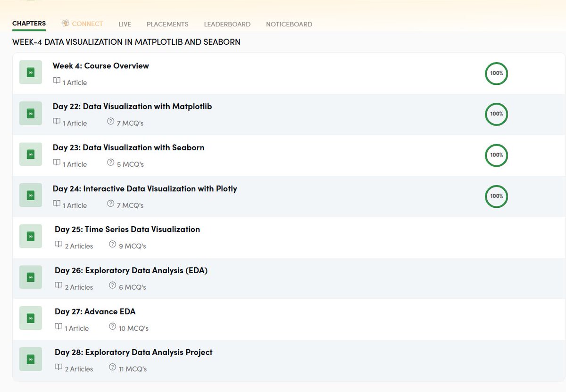Click the article icon under Week 4 Course Overview
566x392 pixels.
(57, 81)
